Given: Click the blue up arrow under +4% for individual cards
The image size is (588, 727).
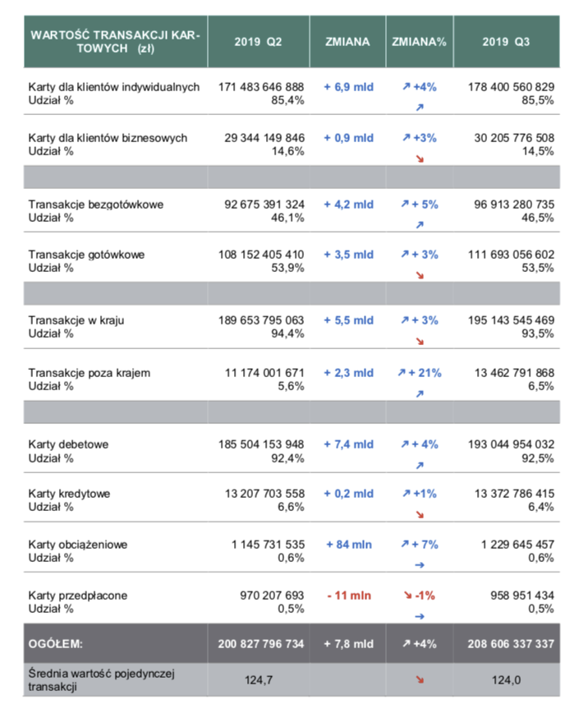Looking at the screenshot, I should pos(420,108).
